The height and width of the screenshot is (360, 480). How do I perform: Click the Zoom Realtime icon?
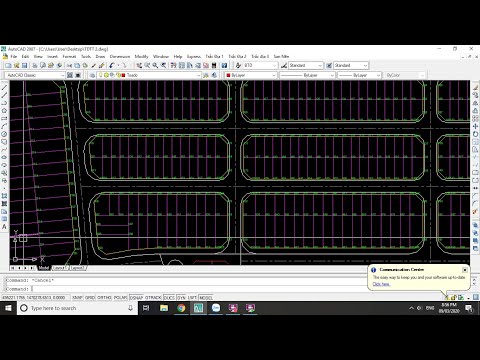tap(147, 66)
